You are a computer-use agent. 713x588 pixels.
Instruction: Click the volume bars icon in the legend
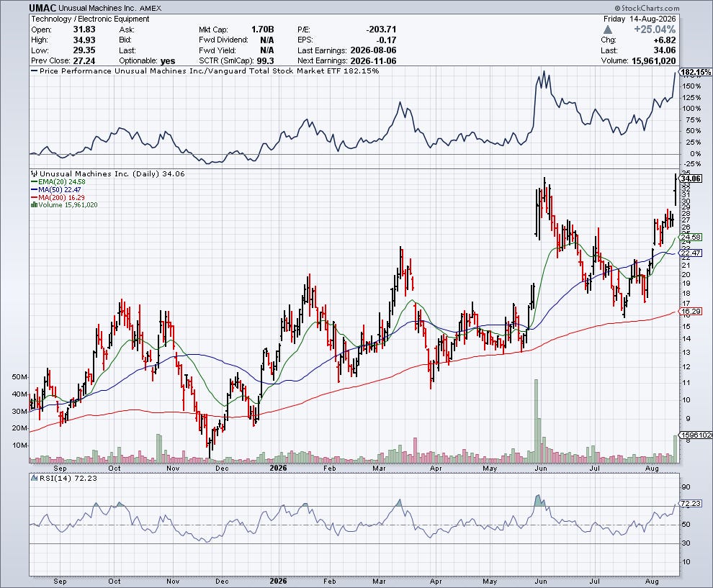point(34,205)
